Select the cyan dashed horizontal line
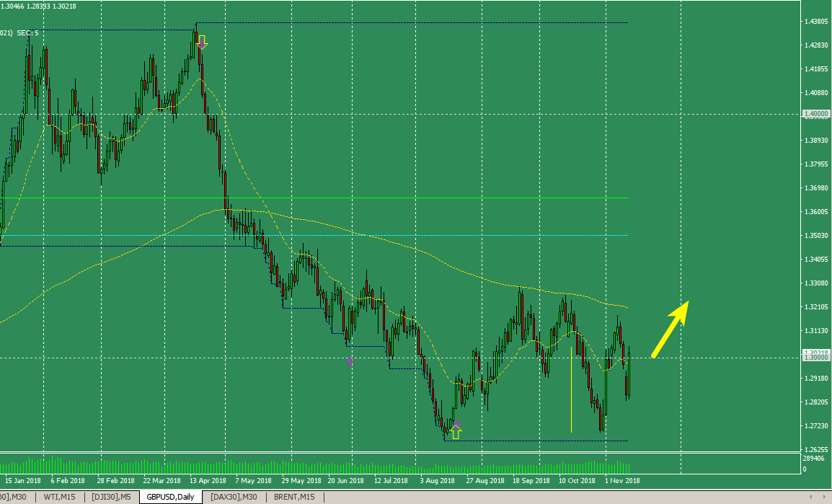This screenshot has height=504, width=832. (x=314, y=235)
